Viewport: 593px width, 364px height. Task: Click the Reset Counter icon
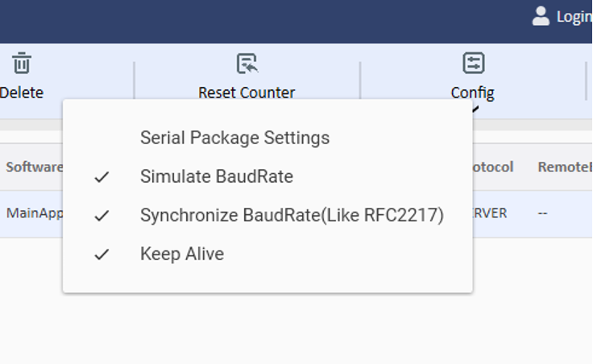click(247, 64)
